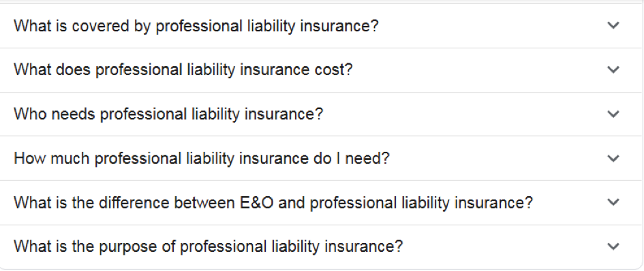Select the question text about what is covered
The width and height of the screenshot is (644, 271).
click(196, 27)
